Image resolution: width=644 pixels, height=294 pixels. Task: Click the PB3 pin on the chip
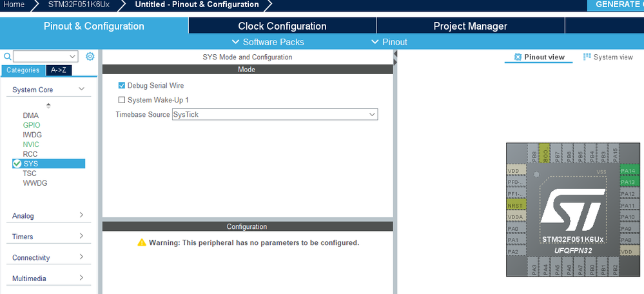pyautogui.click(x=603, y=154)
